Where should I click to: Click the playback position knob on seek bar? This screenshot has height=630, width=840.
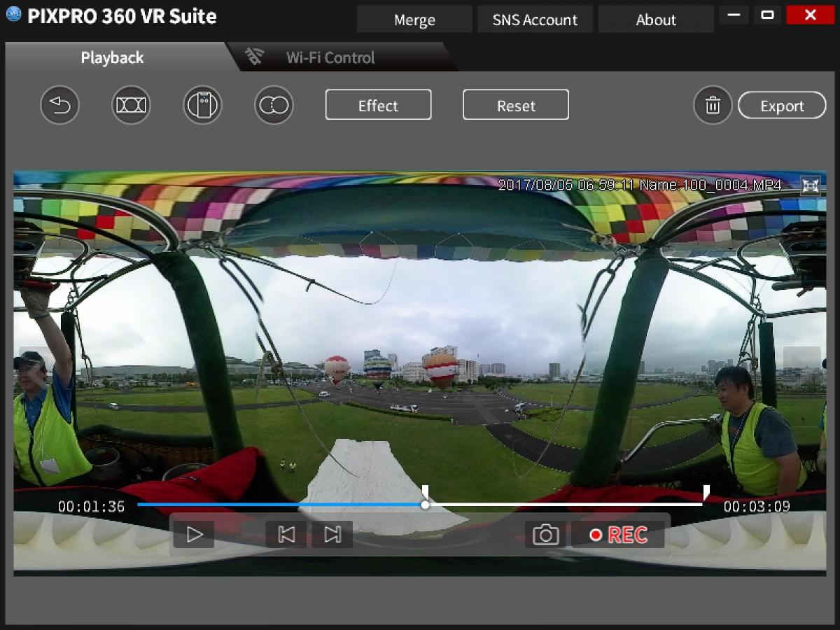pyautogui.click(x=425, y=504)
